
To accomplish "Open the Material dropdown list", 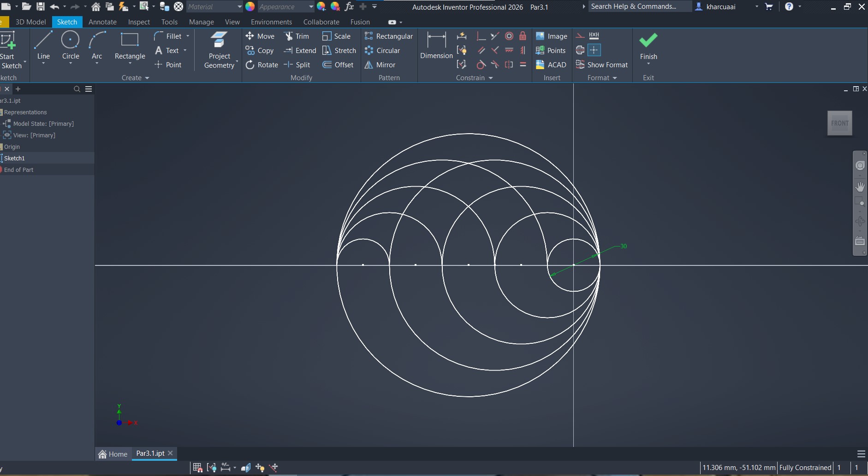I will coord(239,7).
